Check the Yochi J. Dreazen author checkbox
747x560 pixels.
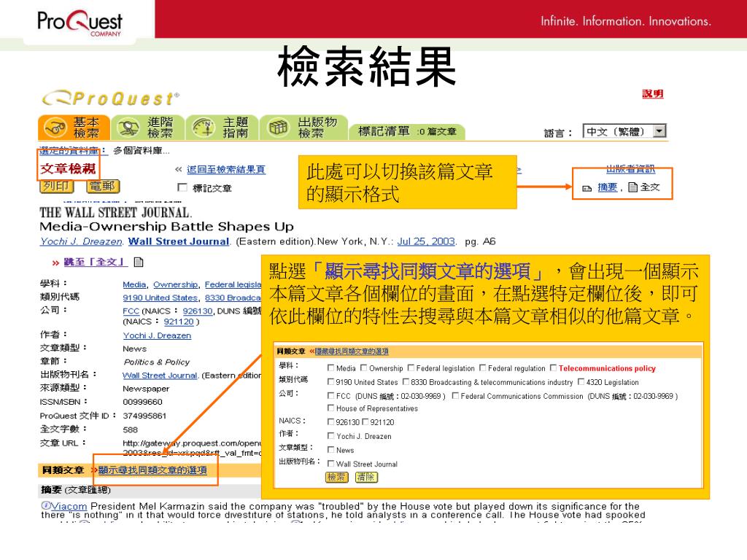[330, 435]
